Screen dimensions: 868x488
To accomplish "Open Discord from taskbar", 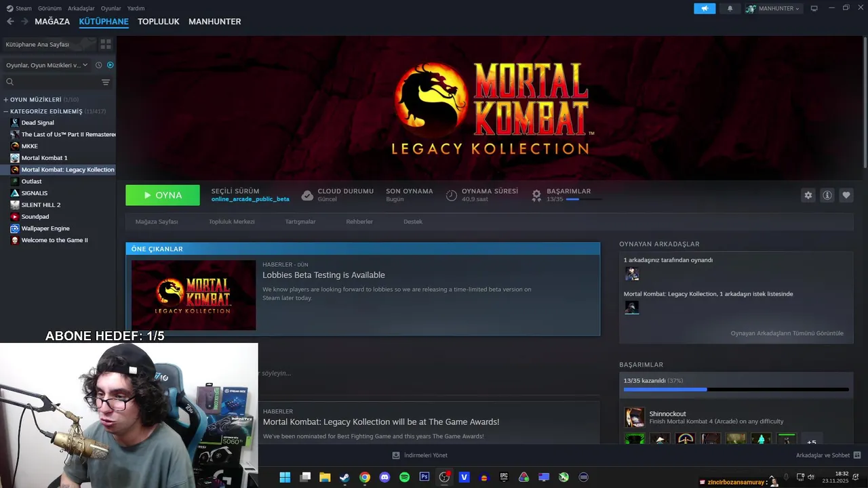I will [384, 477].
